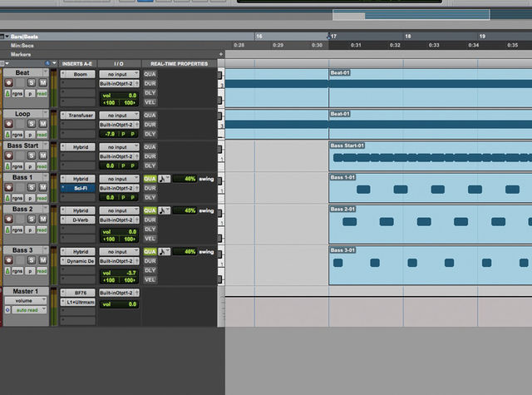Viewport: 532px width, 395px height.
Task: Mute the Loop track
Action: 42,124
